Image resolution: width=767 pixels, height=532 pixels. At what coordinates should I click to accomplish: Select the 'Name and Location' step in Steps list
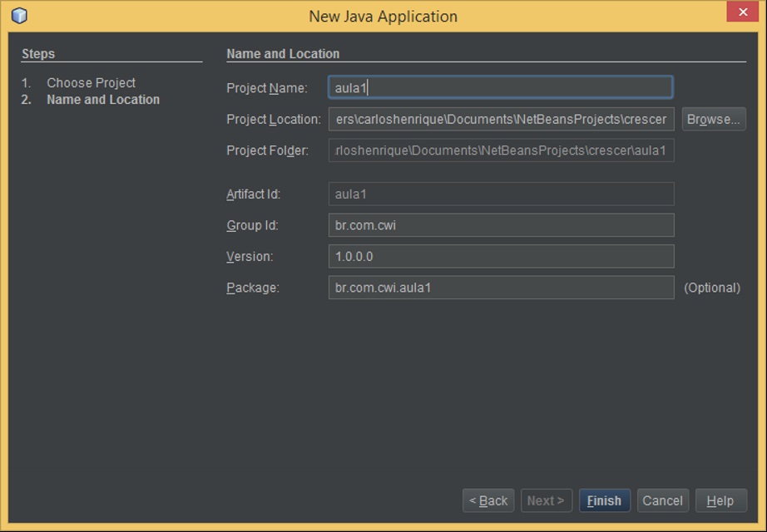coord(103,99)
